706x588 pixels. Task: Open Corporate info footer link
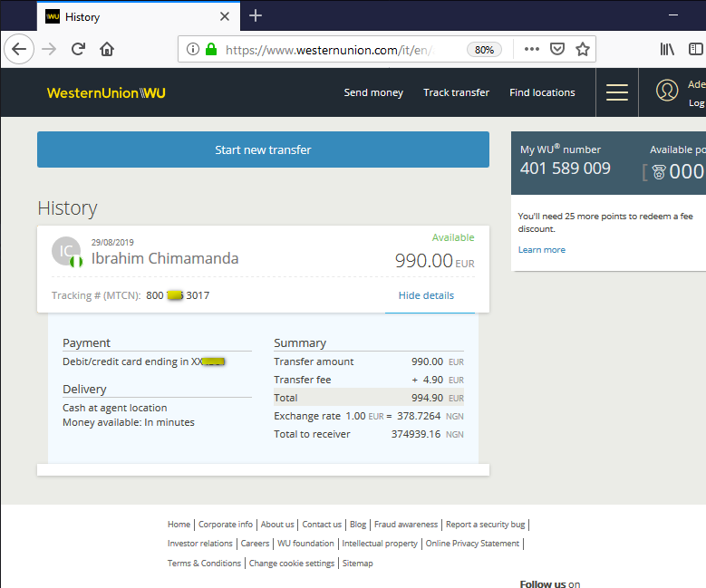point(226,524)
